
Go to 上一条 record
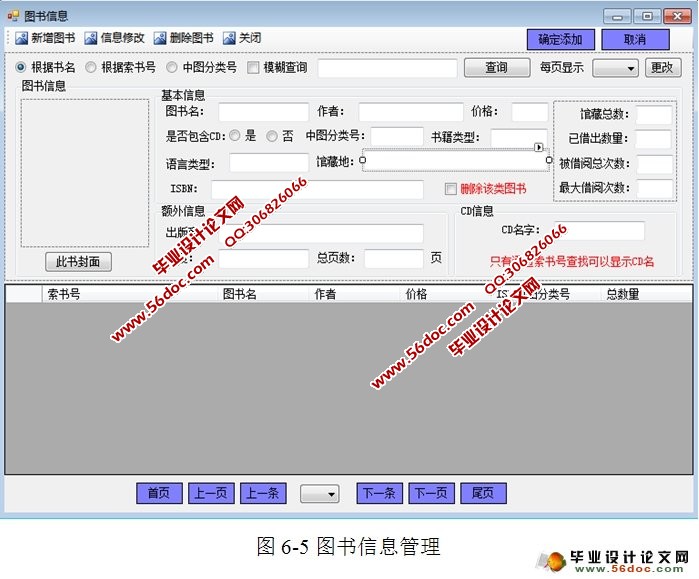(x=263, y=493)
